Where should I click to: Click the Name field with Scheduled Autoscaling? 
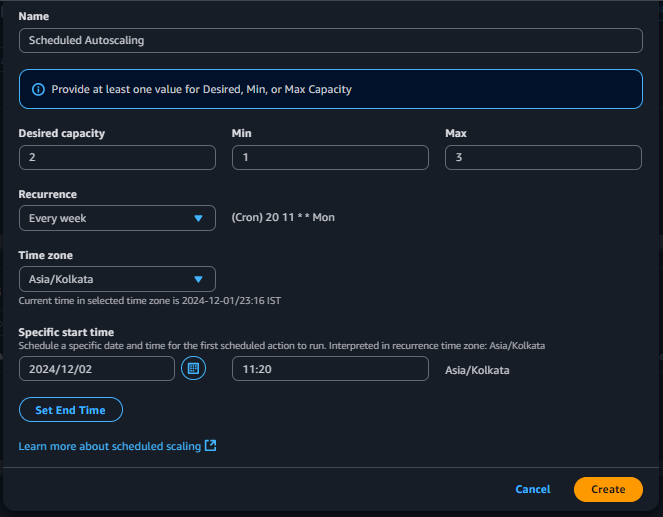click(330, 40)
